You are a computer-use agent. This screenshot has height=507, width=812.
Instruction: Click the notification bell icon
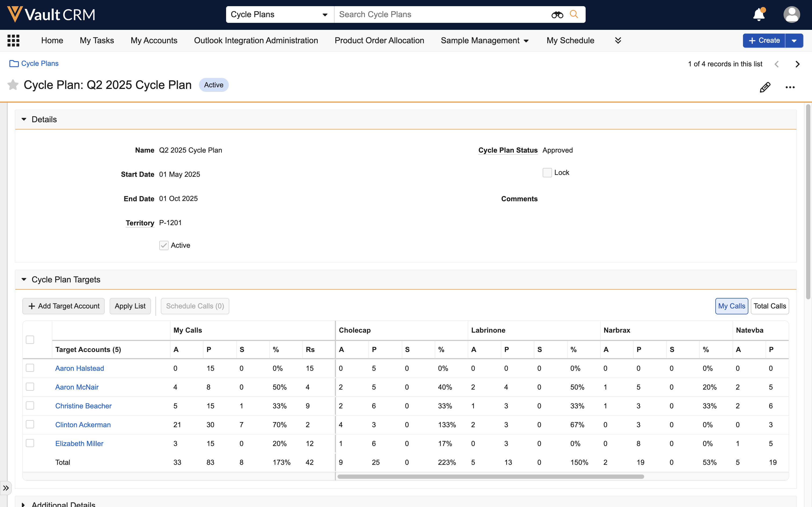click(x=759, y=15)
